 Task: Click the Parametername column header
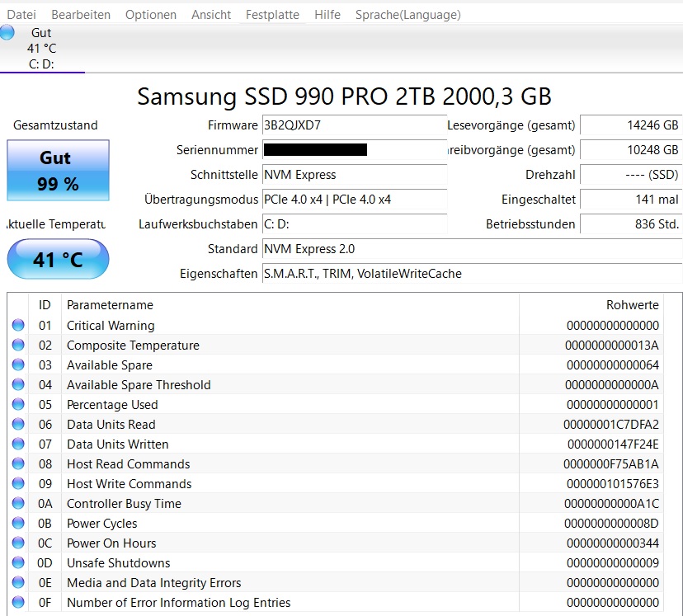(290, 305)
